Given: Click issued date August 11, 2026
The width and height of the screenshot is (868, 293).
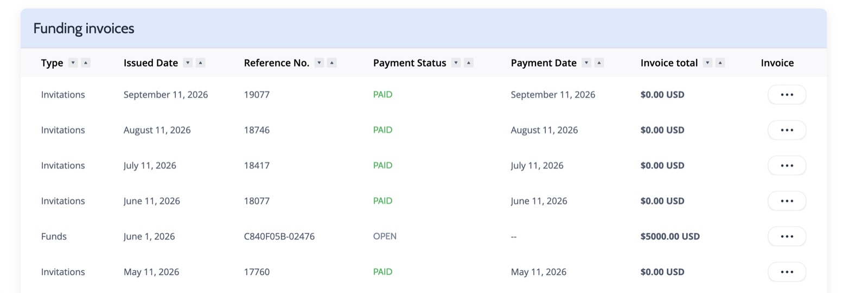Looking at the screenshot, I should 157,130.
